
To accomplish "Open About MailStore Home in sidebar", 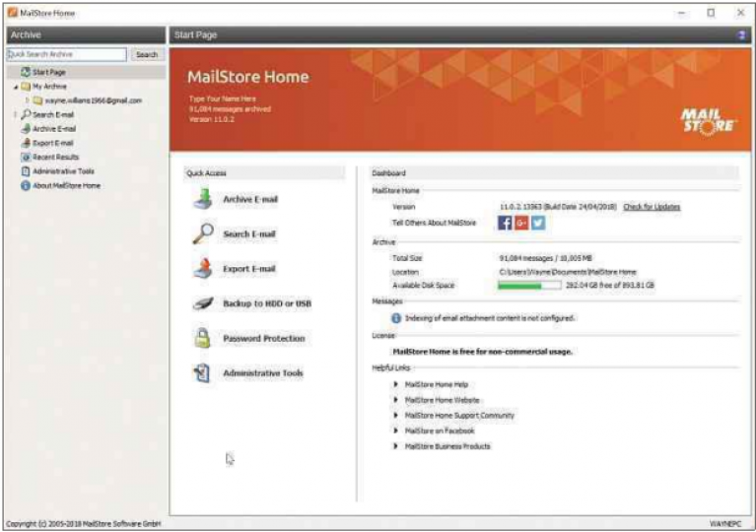I will click(x=65, y=185).
